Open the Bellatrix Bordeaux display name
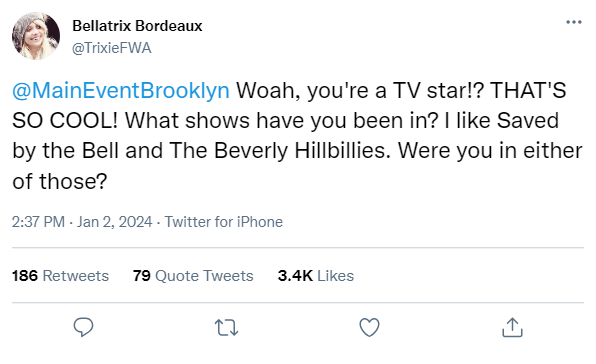The height and width of the screenshot is (364, 596). 137,26
